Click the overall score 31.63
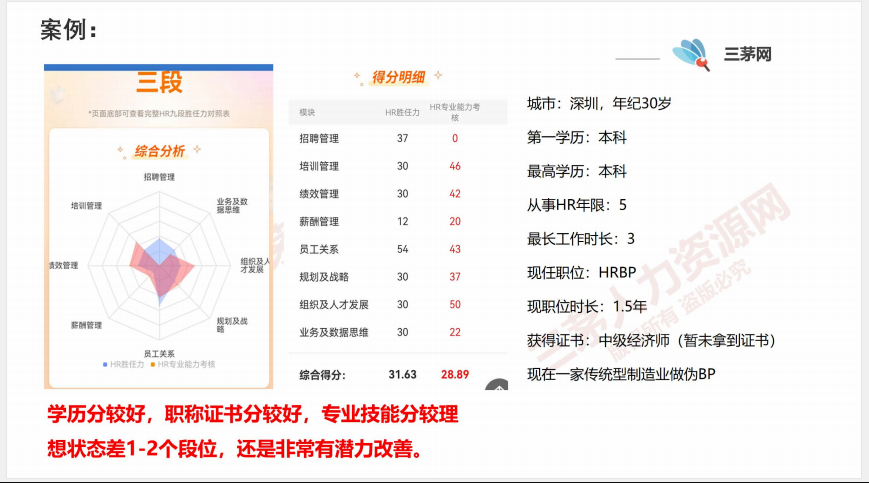The width and height of the screenshot is (869, 483). (402, 375)
